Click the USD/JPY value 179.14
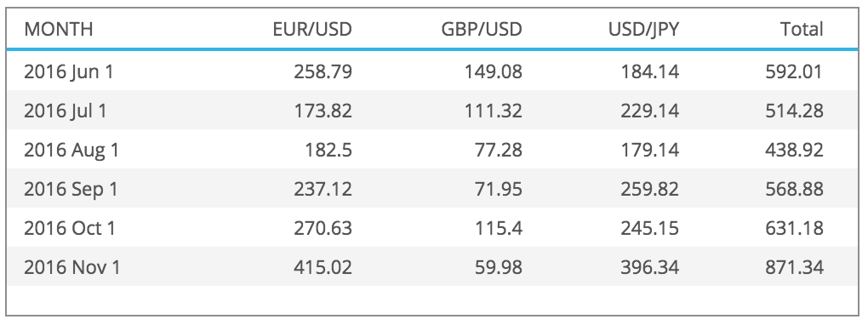The width and height of the screenshot is (868, 325). coord(650,150)
